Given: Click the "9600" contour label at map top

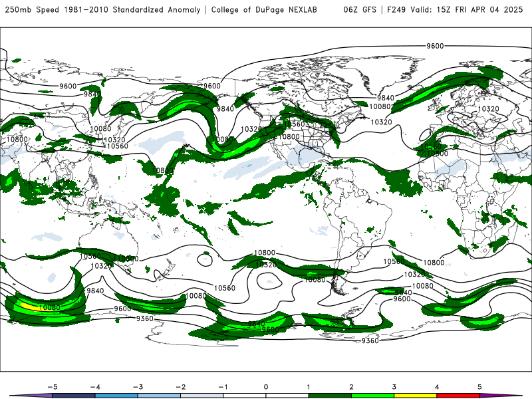Looking at the screenshot, I should coord(435,46).
